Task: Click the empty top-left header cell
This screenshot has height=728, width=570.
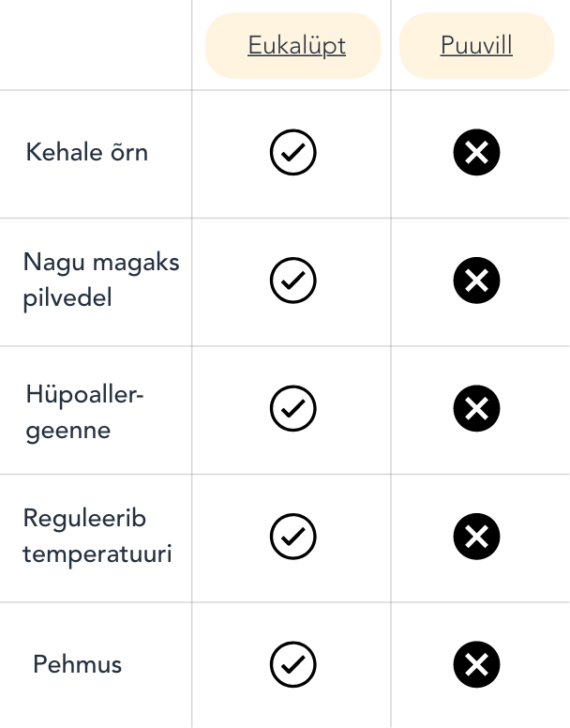Action: [x=96, y=45]
